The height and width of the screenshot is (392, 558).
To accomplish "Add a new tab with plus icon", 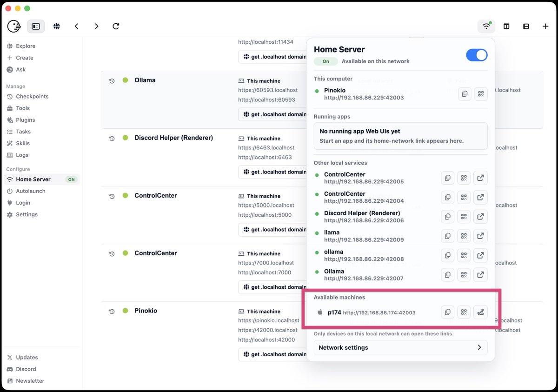I will click(545, 27).
